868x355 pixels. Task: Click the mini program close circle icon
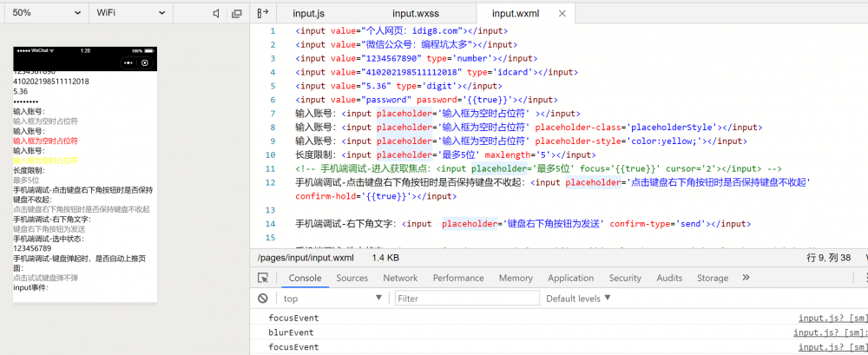click(x=145, y=63)
